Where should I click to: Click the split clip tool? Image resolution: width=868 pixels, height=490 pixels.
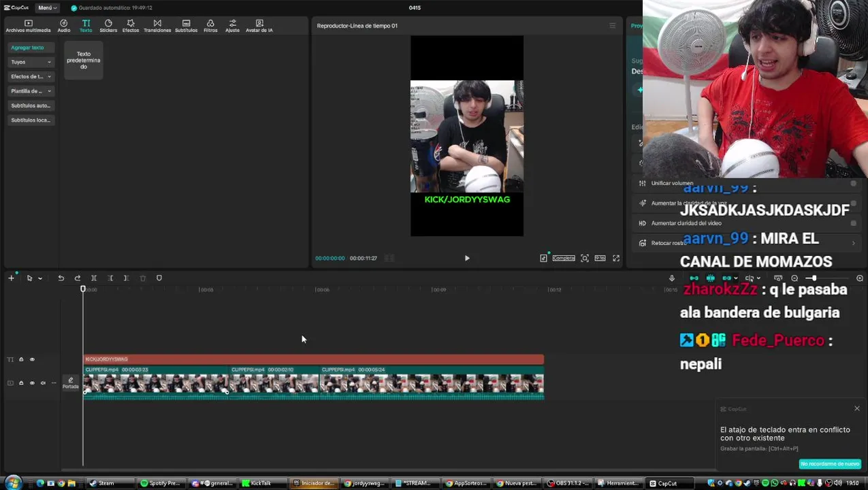[94, 278]
